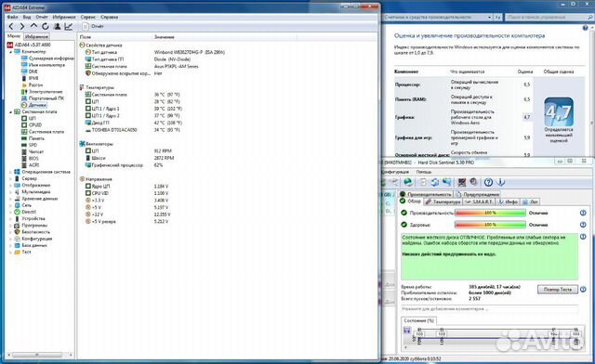Viewport: 595px width, 364px height.
Task: Click the 4,7 base score badge
Action: [x=559, y=112]
